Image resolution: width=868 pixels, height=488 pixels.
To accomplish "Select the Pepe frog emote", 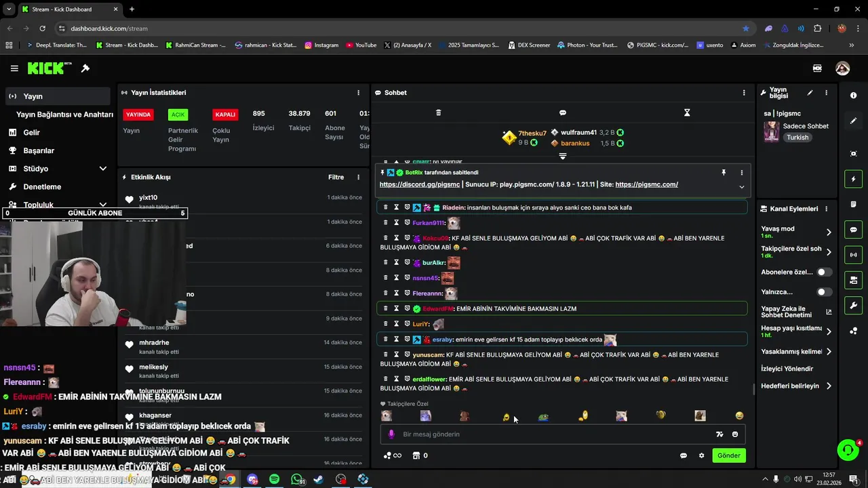I will coord(543,416).
